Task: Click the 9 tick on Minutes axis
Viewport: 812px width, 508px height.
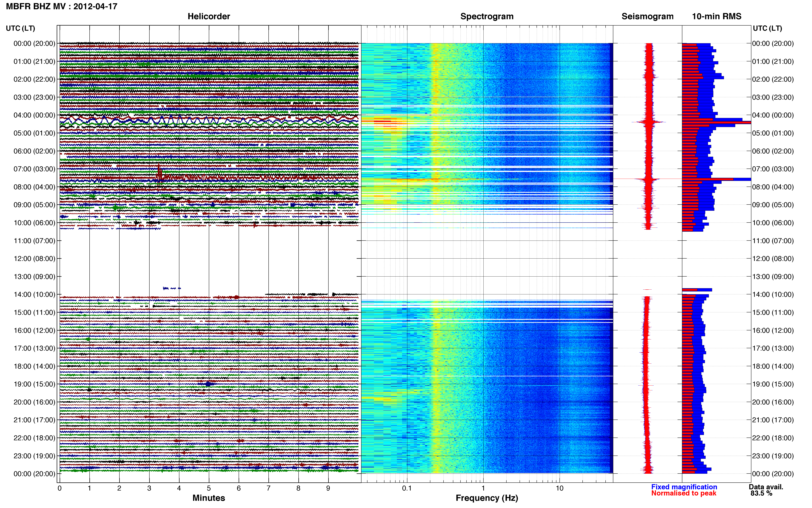Action: pos(328,488)
